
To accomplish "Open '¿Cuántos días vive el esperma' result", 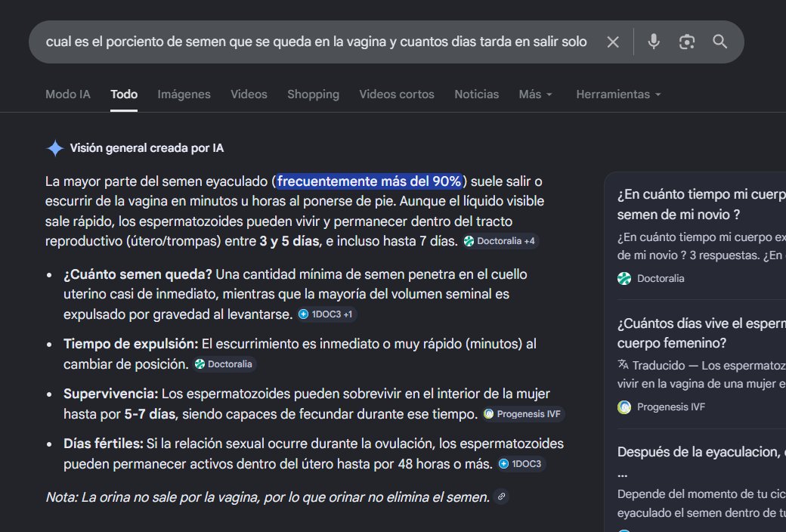I will click(x=701, y=333).
